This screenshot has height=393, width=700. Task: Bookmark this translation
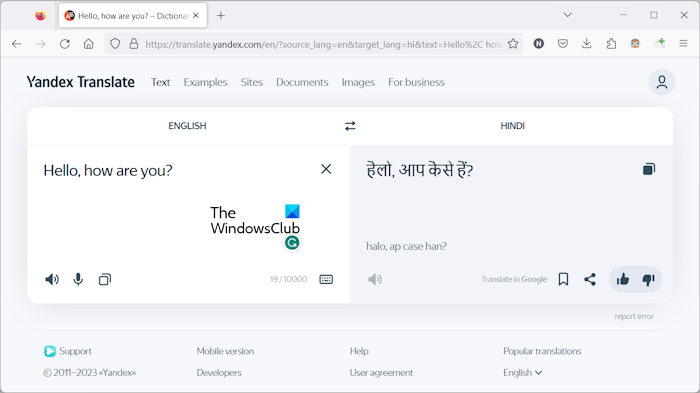pyautogui.click(x=563, y=280)
